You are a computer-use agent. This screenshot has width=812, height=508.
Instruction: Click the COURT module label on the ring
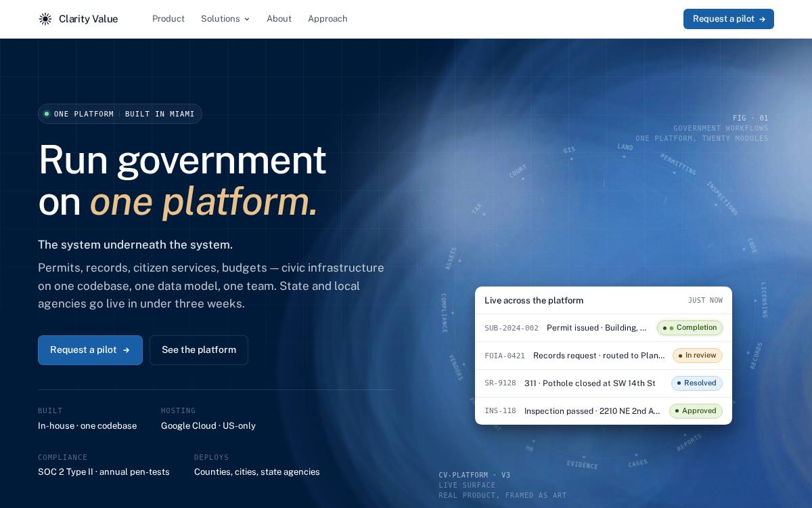[x=518, y=172]
